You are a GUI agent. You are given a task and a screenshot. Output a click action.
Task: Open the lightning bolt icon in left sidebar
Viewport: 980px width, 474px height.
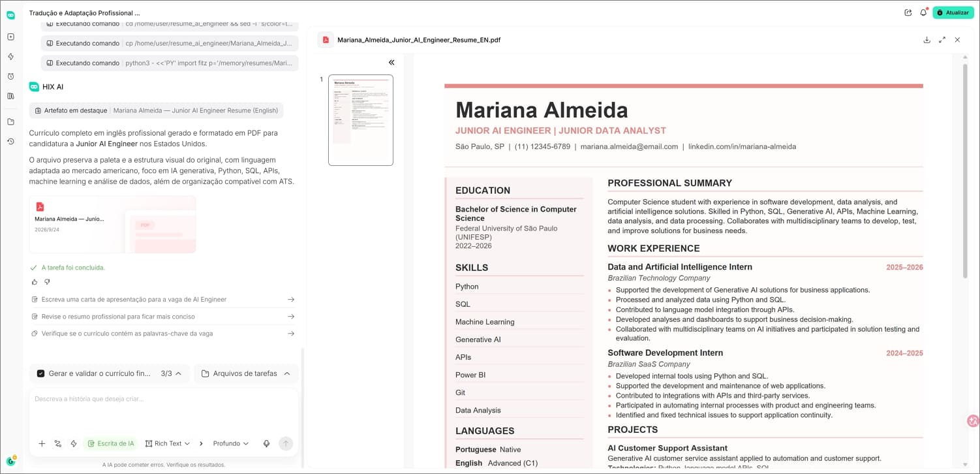(10, 57)
